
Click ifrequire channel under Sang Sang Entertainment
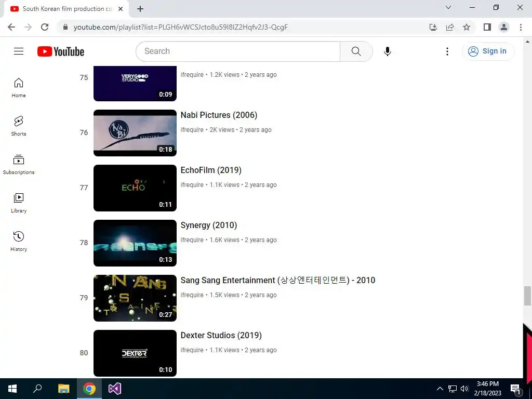192,295
